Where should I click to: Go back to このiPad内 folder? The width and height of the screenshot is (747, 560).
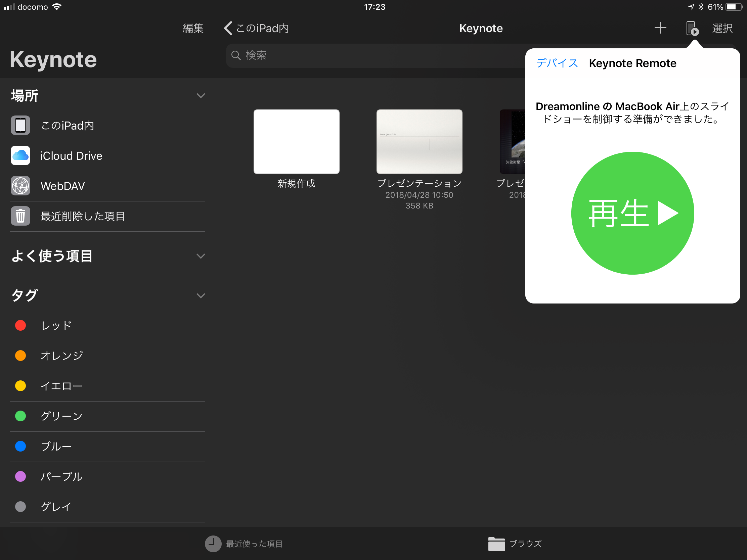coord(256,28)
